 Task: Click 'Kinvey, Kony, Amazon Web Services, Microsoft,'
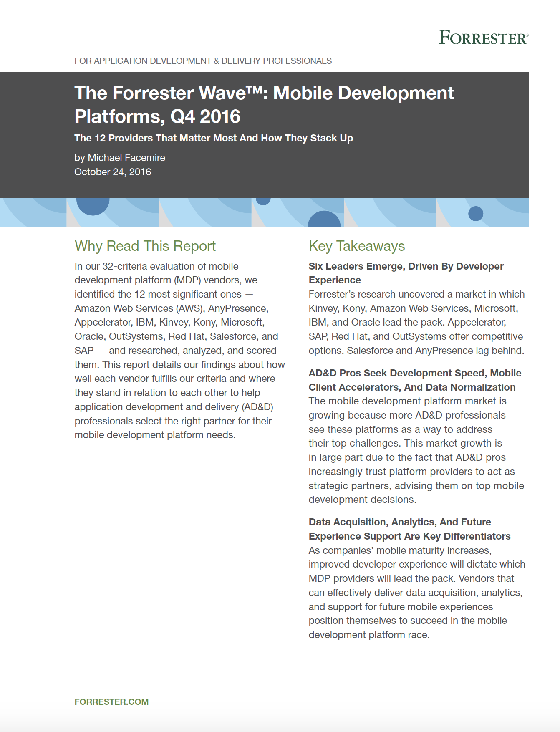414,308
